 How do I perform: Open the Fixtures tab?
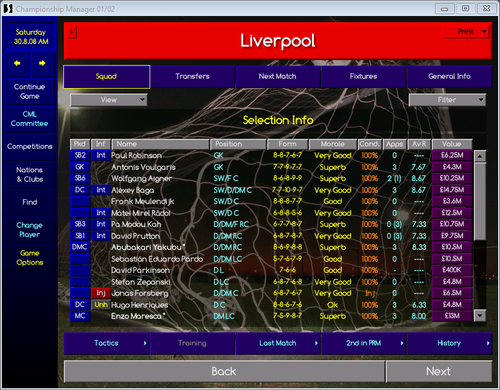363,77
